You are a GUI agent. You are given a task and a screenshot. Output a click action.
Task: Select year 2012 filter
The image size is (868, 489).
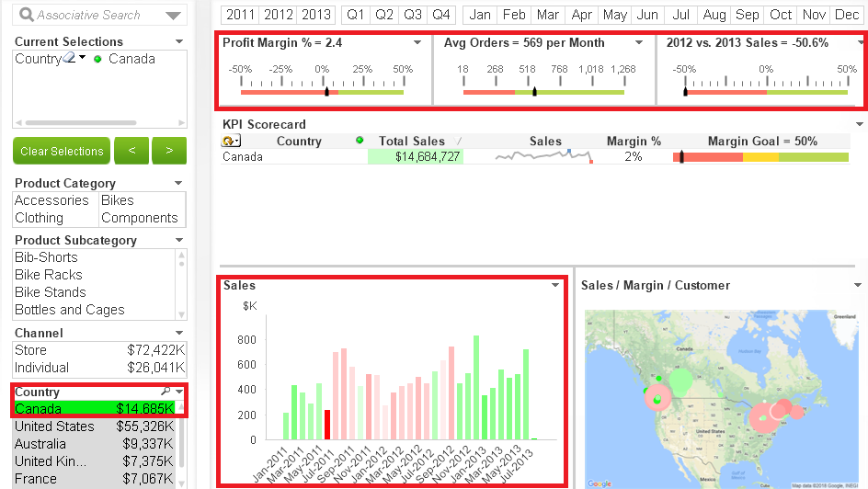coord(278,15)
